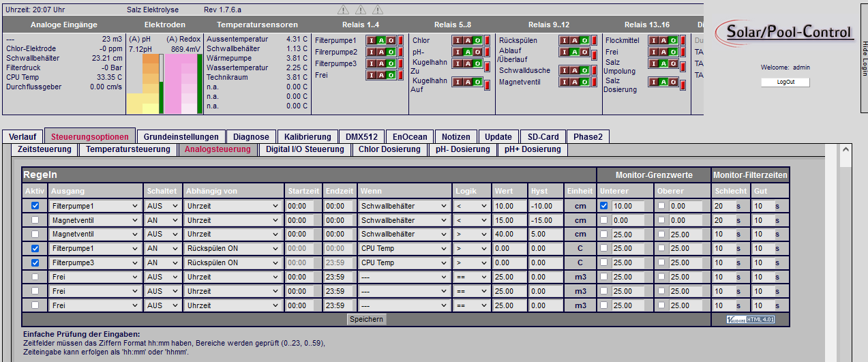
Task: Set Magnetventil relay to A (auto)
Action: (x=573, y=82)
